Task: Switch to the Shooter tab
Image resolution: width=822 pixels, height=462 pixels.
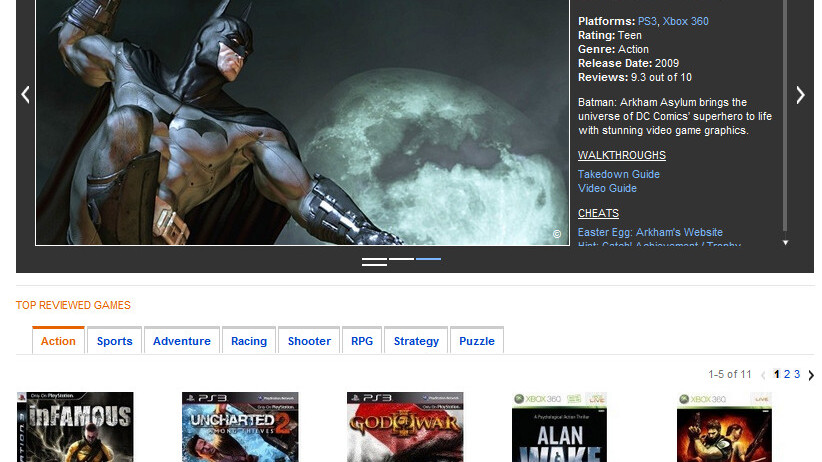Action: click(x=309, y=341)
